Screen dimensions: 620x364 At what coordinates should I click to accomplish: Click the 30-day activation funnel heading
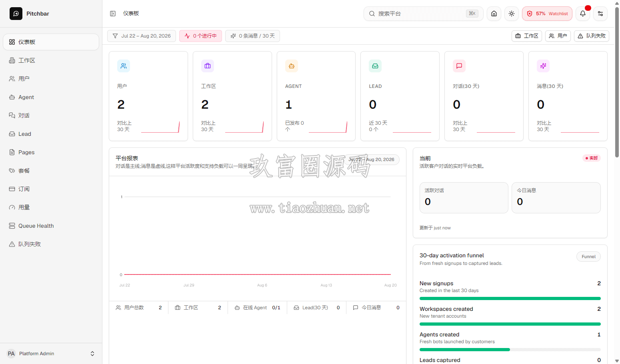coord(452,255)
